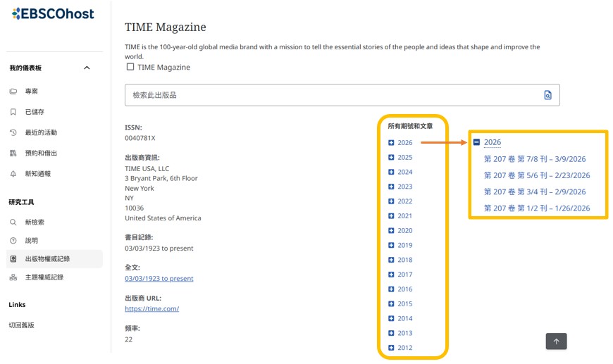Collapse the 我的儀表板 section chevron

pyautogui.click(x=87, y=68)
